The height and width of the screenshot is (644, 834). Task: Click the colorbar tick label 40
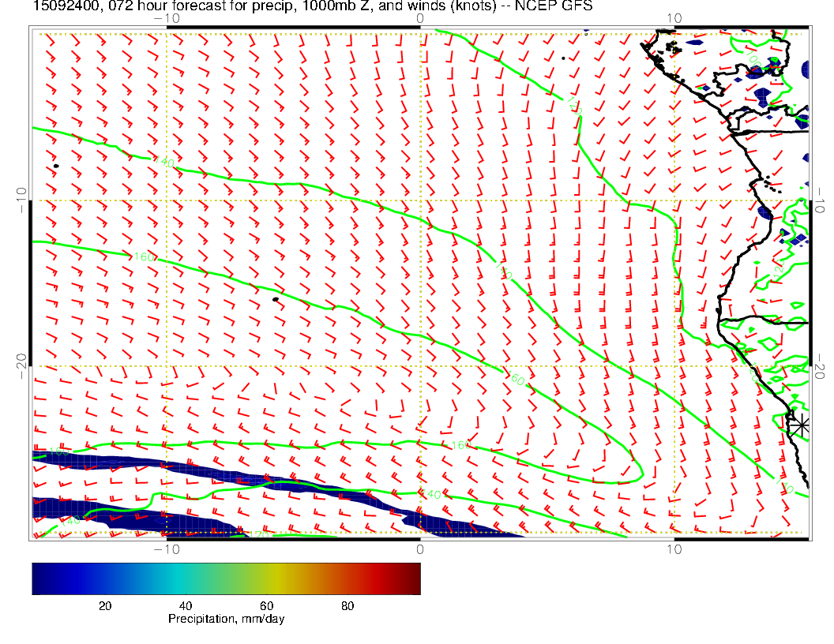click(x=186, y=606)
